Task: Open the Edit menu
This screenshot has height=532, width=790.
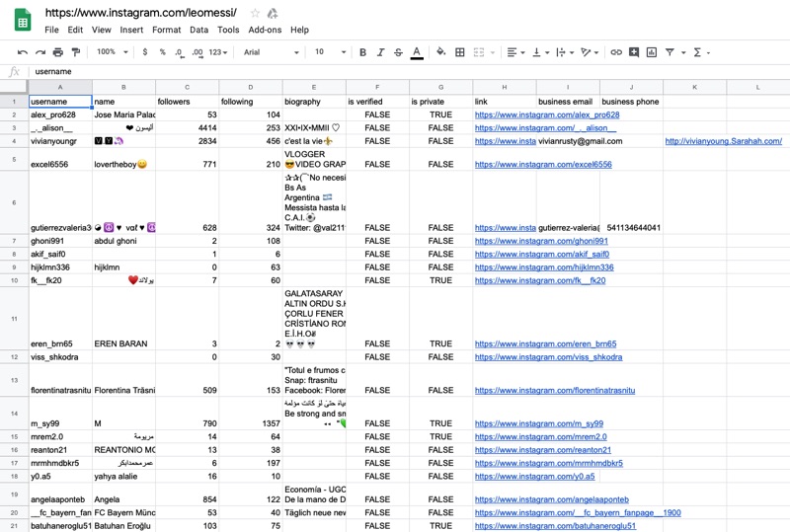Action: pyautogui.click(x=75, y=30)
